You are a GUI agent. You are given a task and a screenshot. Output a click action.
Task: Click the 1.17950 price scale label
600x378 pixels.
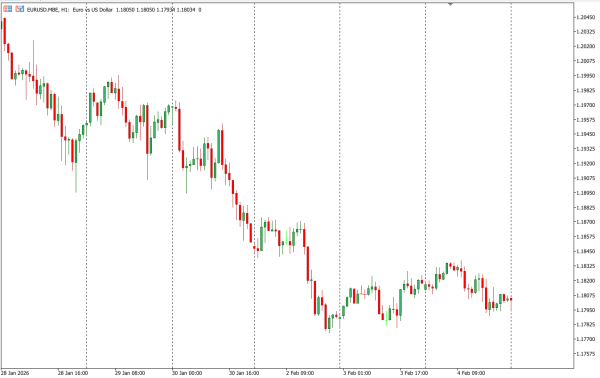(585, 310)
